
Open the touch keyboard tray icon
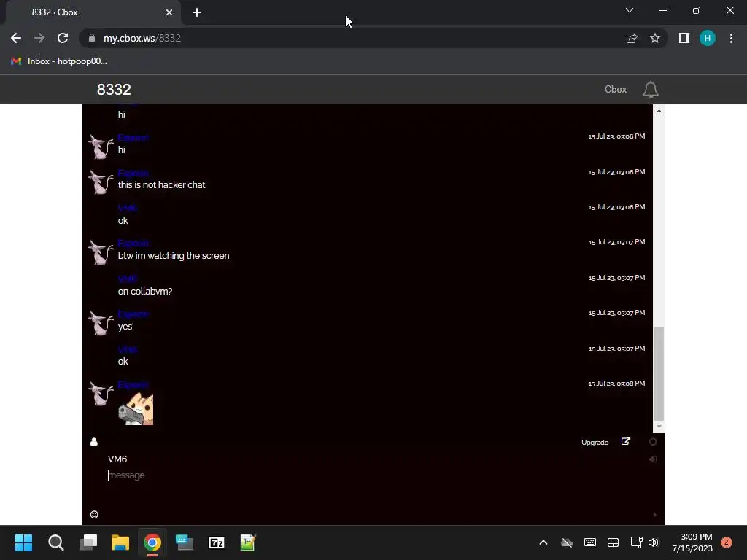point(589,542)
